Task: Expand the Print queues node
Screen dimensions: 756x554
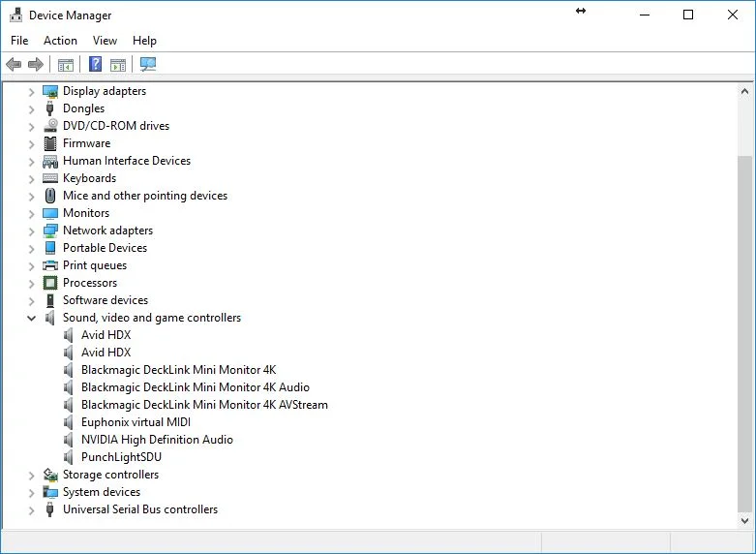Action: point(31,266)
